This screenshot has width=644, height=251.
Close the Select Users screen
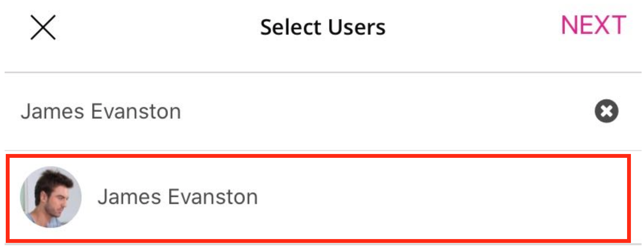point(43,27)
